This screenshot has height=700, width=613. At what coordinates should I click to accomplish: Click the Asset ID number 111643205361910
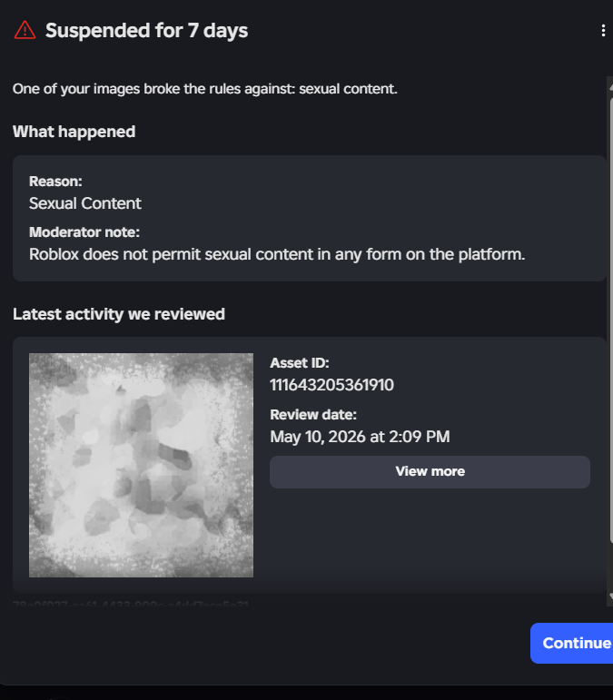[331, 385]
